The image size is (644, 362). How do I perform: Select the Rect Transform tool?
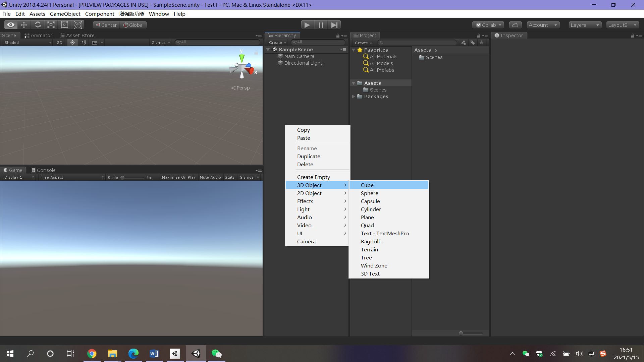64,25
